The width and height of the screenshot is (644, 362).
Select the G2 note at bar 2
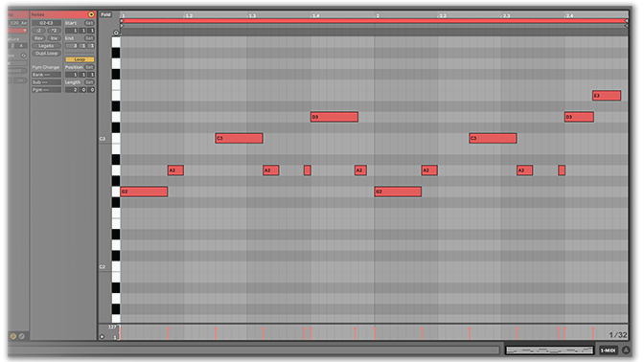point(398,192)
